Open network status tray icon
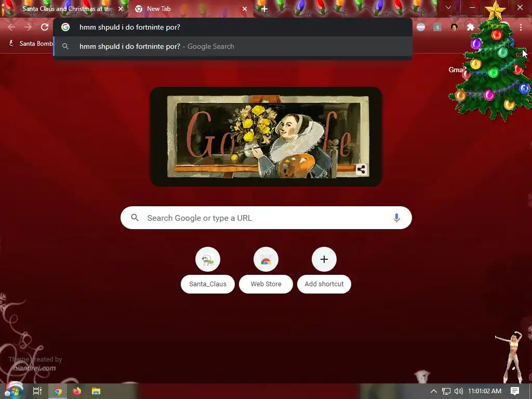532x399 pixels. pos(446,391)
